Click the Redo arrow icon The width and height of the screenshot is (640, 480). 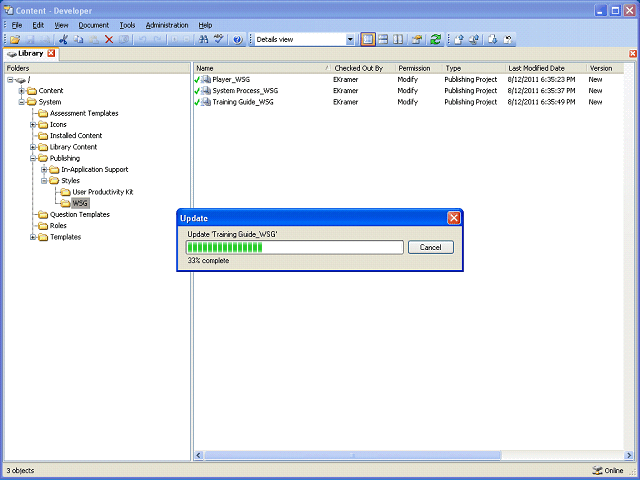[158, 40]
